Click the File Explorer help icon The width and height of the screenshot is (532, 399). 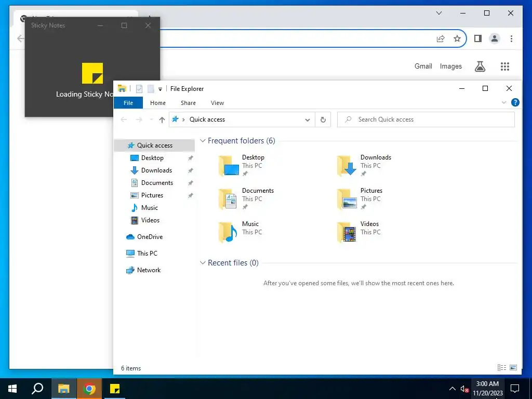coord(515,102)
